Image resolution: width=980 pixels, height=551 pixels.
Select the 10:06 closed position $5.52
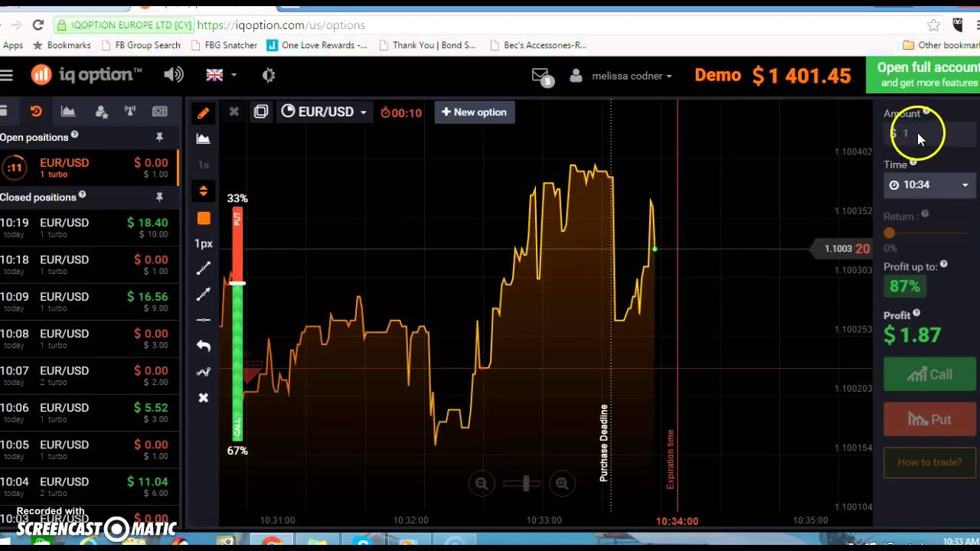pyautogui.click(x=88, y=412)
